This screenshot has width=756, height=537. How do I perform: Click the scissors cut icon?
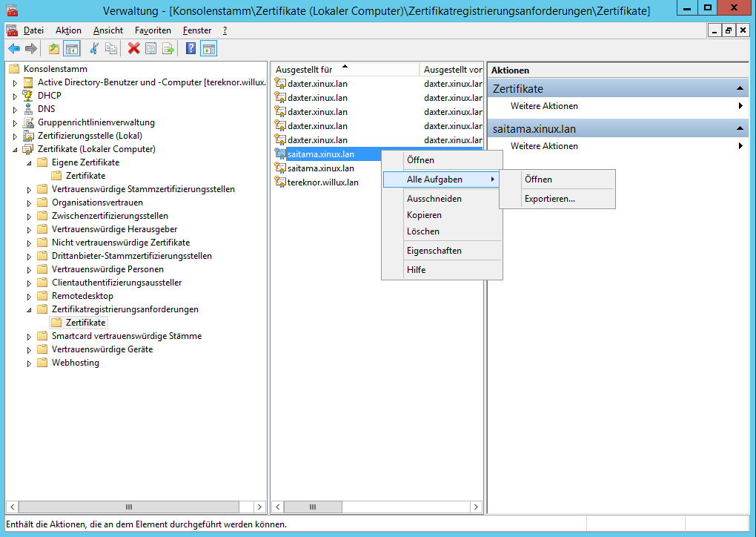(94, 49)
